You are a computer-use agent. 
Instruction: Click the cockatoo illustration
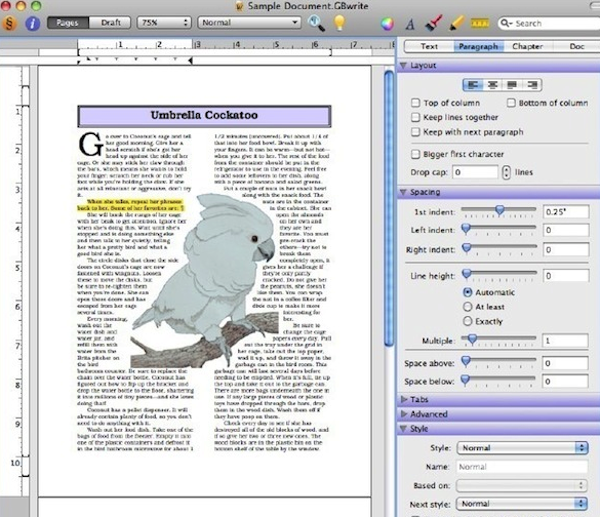coord(207,281)
